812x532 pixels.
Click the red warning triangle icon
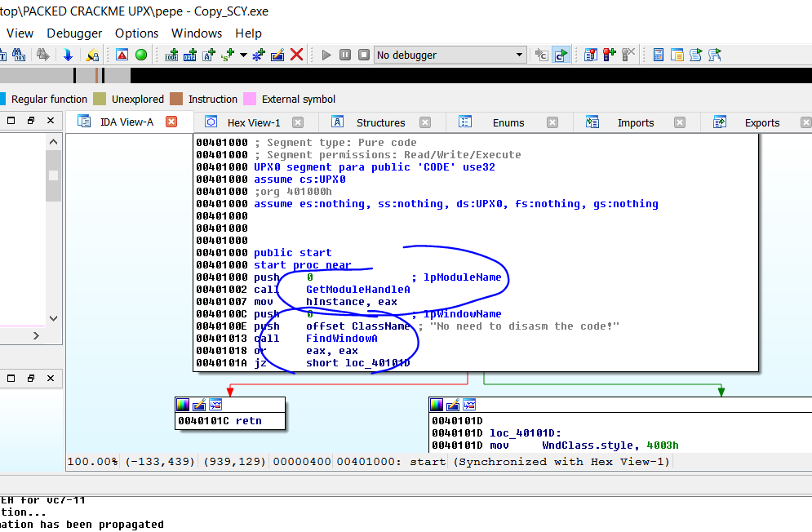[122, 55]
